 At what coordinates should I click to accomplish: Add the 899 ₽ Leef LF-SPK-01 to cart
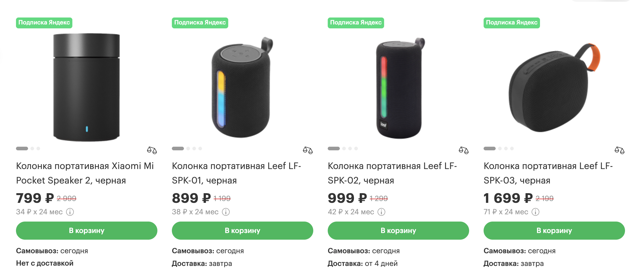tap(242, 231)
